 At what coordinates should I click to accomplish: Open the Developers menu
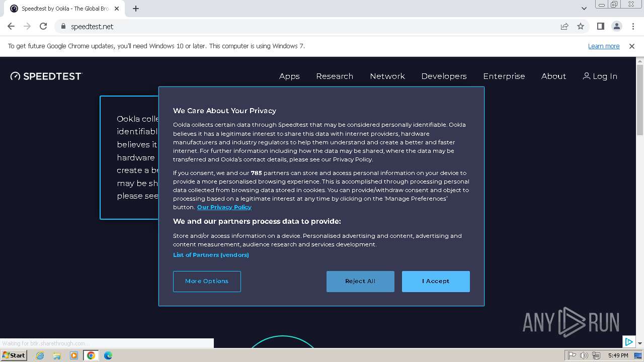[444, 76]
